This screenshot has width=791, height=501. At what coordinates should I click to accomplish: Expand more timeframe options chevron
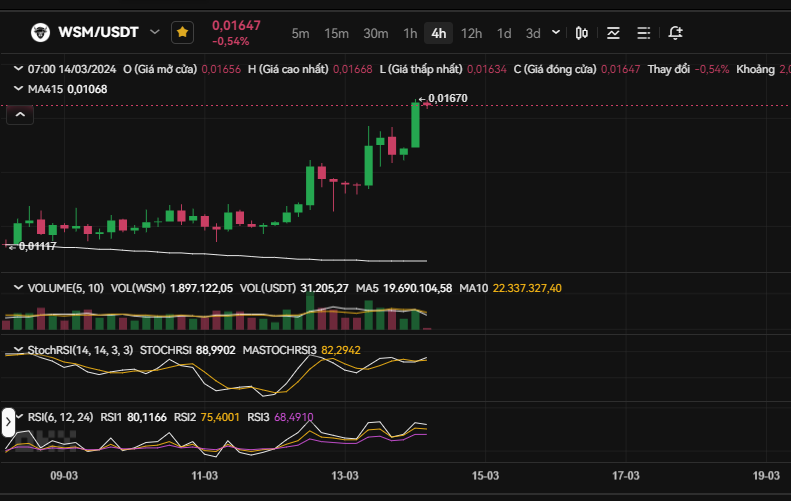(x=556, y=32)
